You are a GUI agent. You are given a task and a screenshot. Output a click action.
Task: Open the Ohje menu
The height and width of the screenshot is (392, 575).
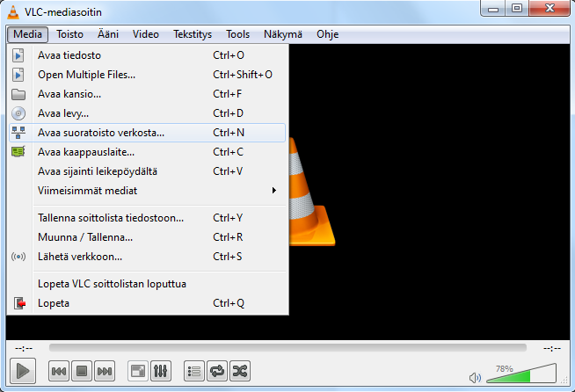(327, 34)
